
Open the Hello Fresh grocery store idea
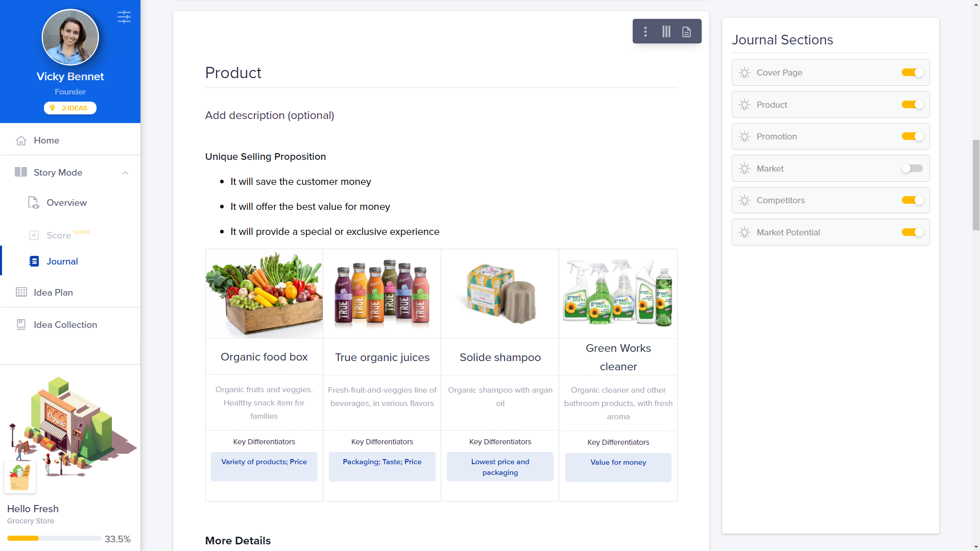coord(33,509)
